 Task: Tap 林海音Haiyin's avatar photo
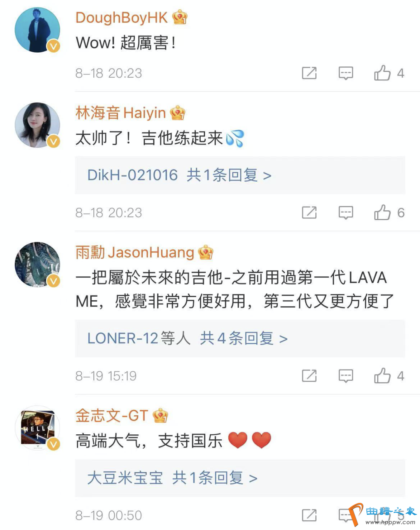pos(37,125)
